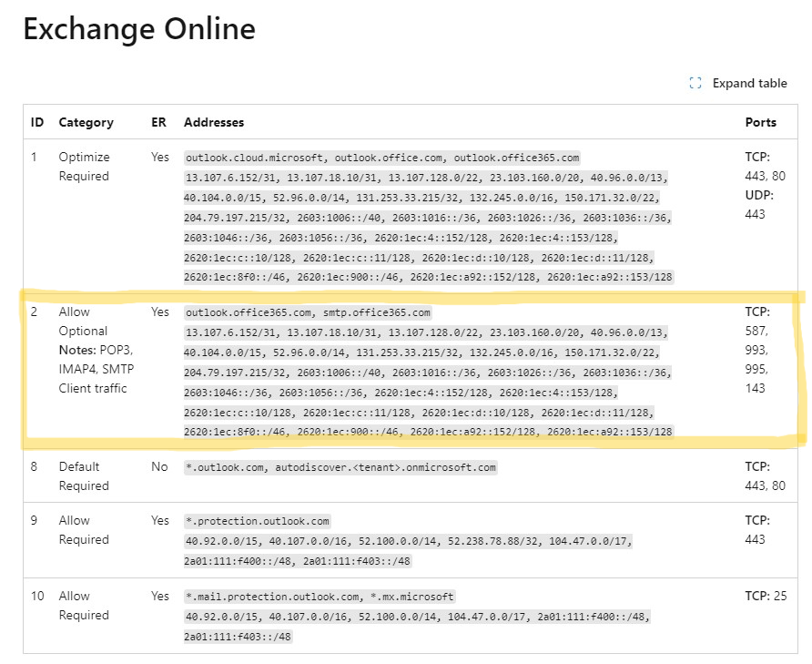
Task: Click the ER column header
Action: click(x=158, y=122)
